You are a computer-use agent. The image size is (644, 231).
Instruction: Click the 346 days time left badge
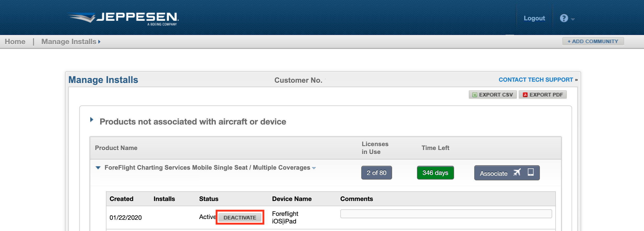click(436, 173)
